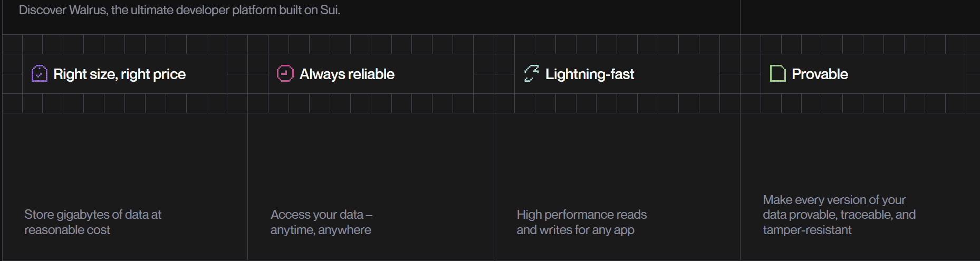Click the word "Sui" ending the tagline

[329, 10]
